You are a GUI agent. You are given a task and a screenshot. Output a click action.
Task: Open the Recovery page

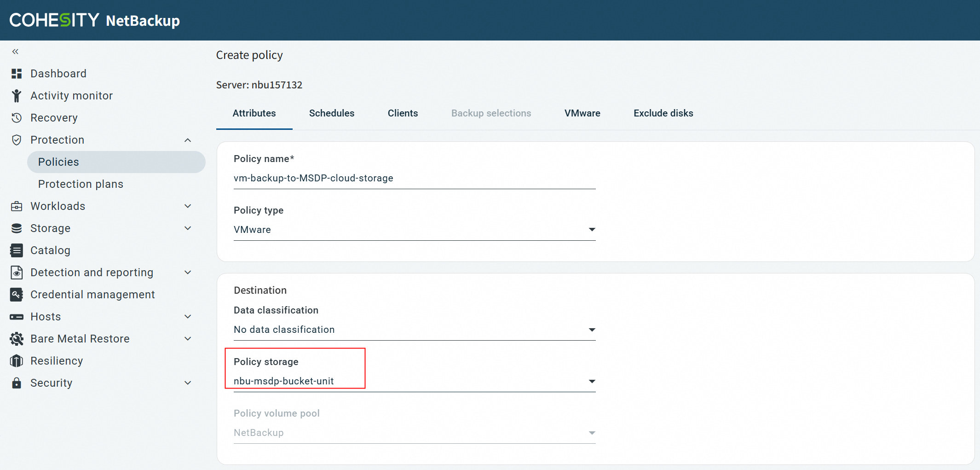point(54,118)
